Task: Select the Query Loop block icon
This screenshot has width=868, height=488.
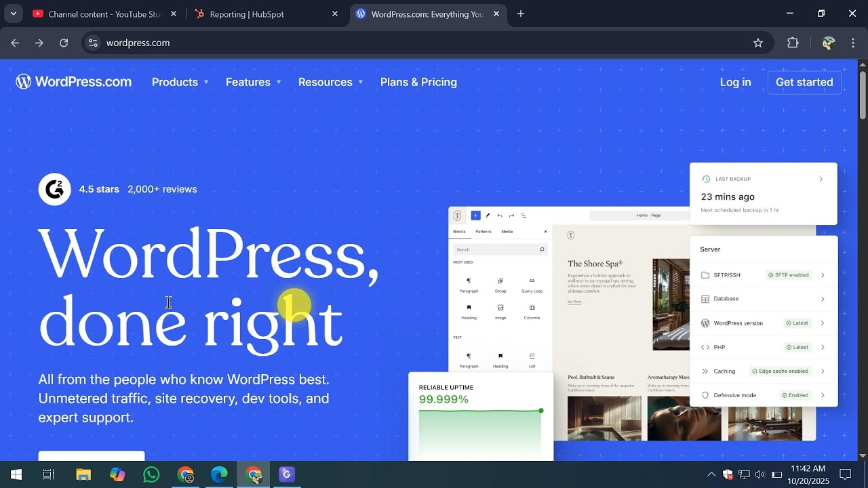Action: 532,281
